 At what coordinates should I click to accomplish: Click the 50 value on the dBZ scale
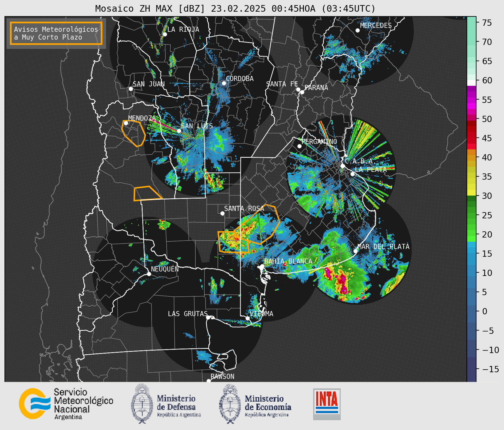tap(487, 119)
